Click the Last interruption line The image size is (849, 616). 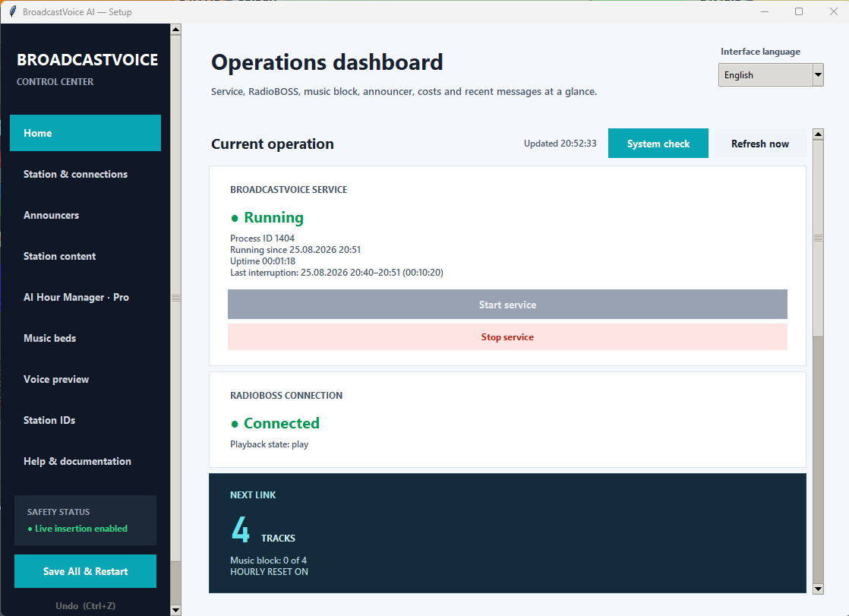[336, 273]
